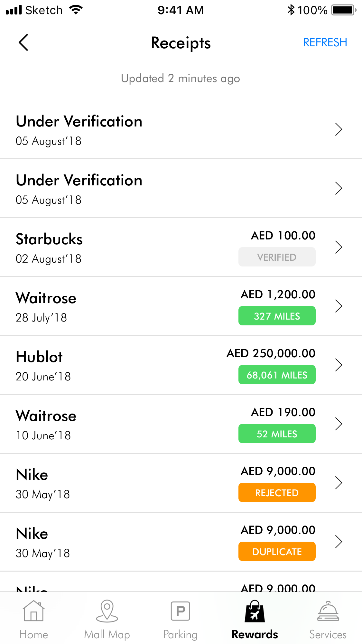Select the Parking P icon

tap(181, 611)
